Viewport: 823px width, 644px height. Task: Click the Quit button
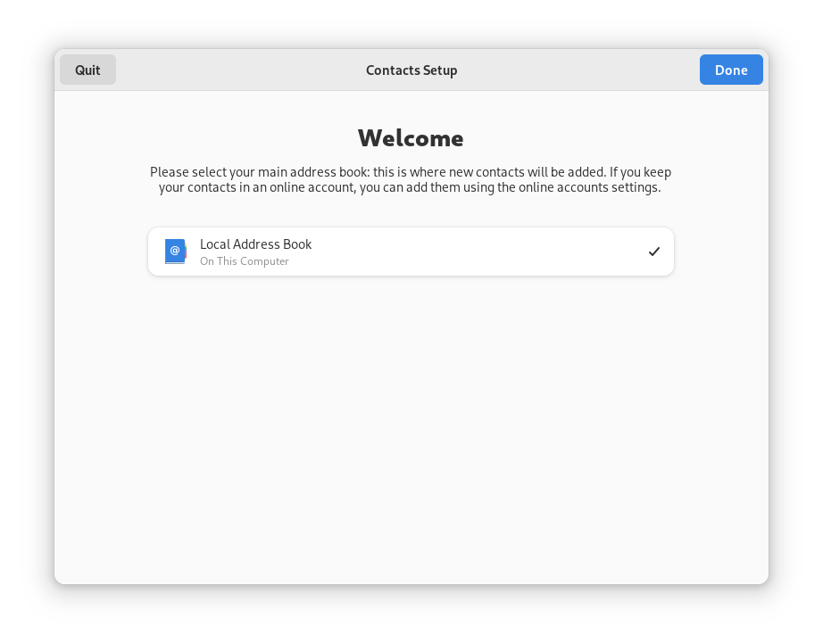(x=87, y=70)
